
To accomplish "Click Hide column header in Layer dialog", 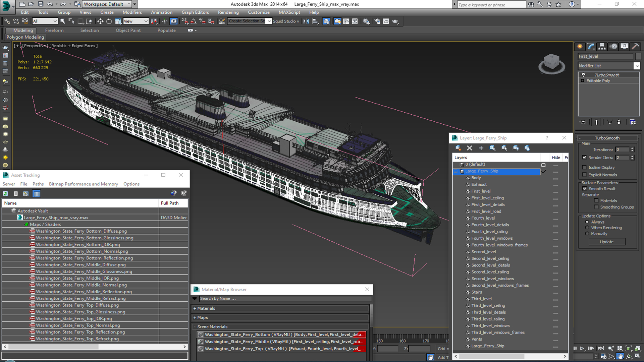I will click(x=556, y=158).
